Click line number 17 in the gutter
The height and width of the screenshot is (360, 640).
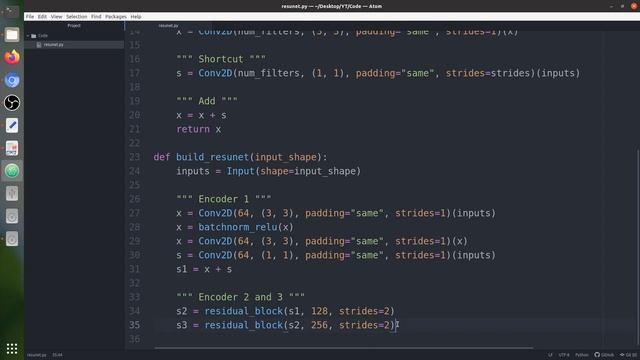coord(135,73)
